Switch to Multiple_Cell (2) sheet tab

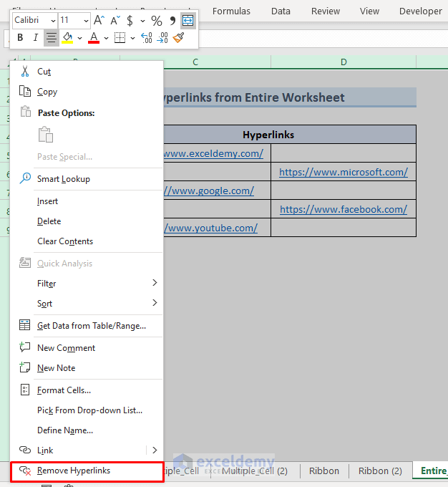[x=255, y=471]
